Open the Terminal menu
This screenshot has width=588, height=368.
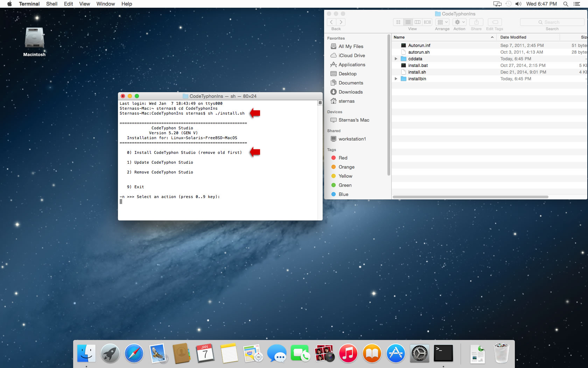click(x=29, y=4)
